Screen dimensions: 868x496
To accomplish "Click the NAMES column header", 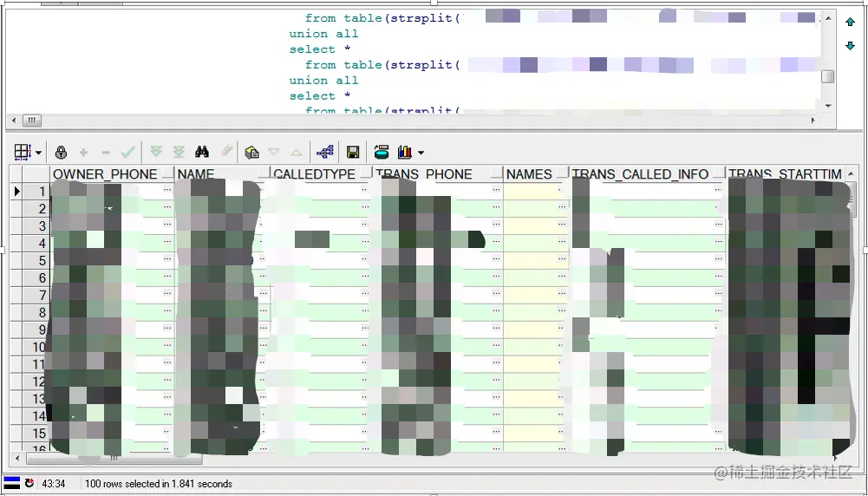I will pos(537,173).
